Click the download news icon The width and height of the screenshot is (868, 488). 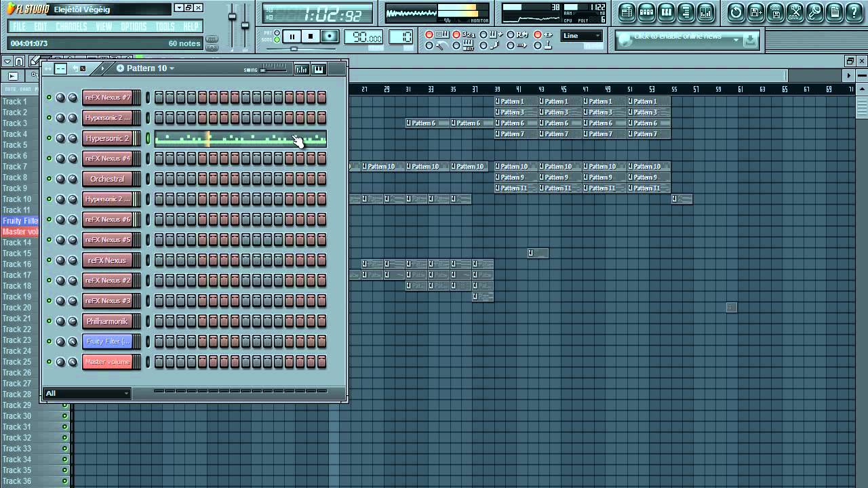[750, 40]
